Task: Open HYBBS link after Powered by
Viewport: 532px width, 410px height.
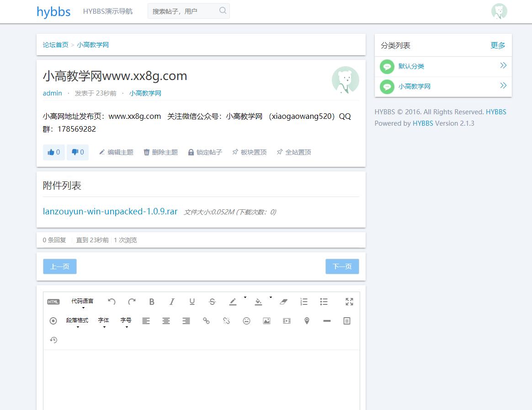Action: click(x=423, y=123)
